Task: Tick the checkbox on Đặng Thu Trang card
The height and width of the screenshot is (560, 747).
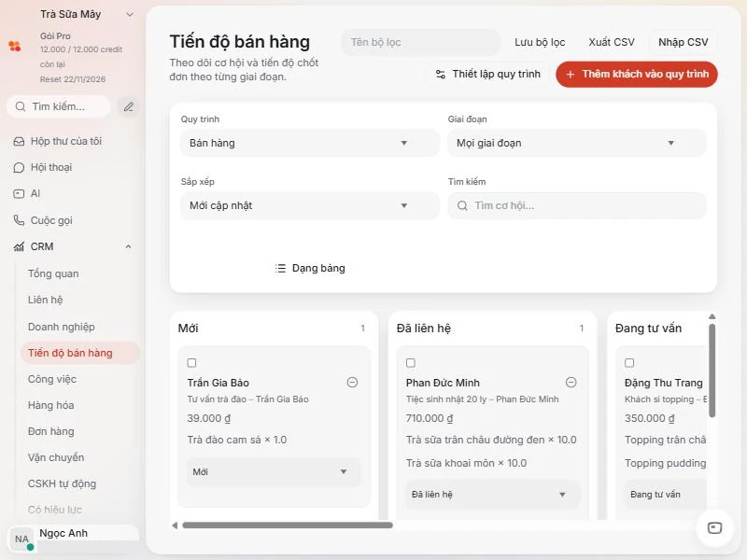Action: (x=629, y=363)
